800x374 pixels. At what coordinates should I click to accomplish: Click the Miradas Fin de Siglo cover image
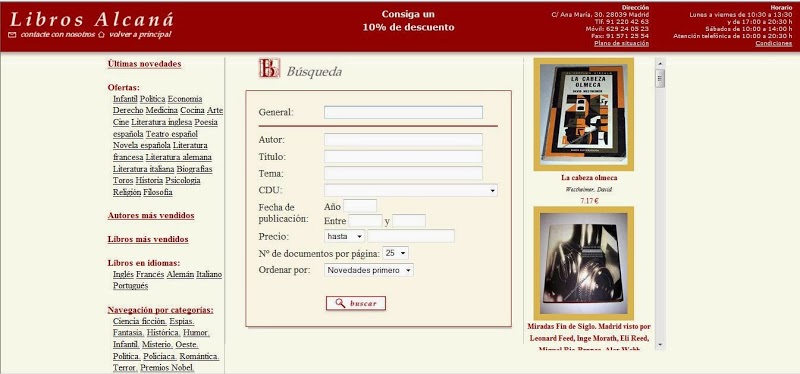point(583,263)
